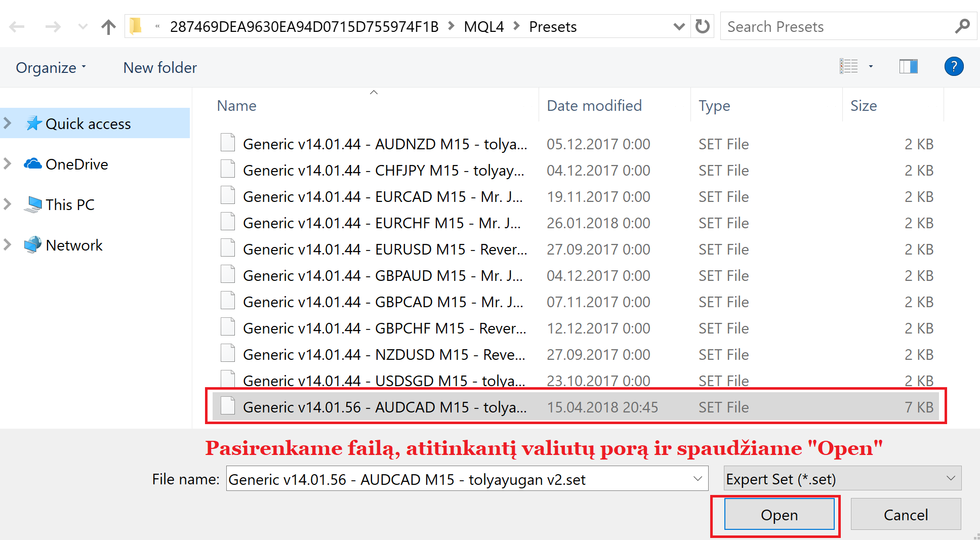This screenshot has height=540, width=980.
Task: Expand hidden breadcrumb path chevron
Action: 157,26
